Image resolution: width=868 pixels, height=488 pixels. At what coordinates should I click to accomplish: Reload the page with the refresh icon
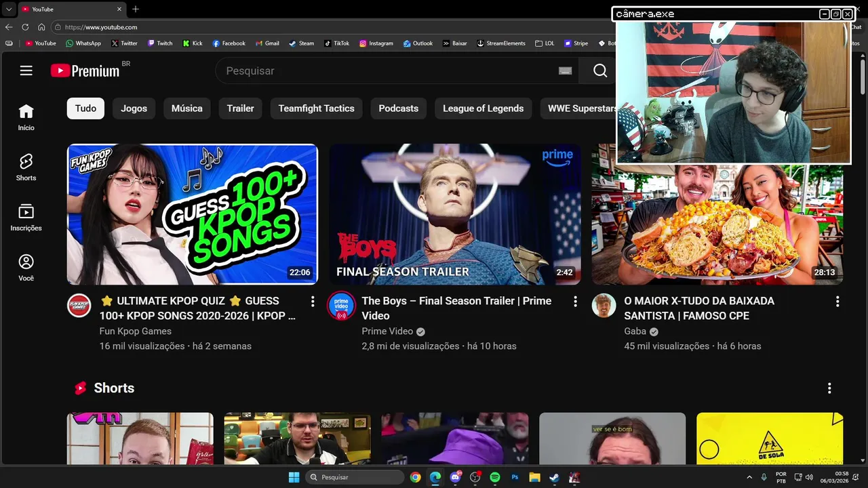pyautogui.click(x=25, y=27)
